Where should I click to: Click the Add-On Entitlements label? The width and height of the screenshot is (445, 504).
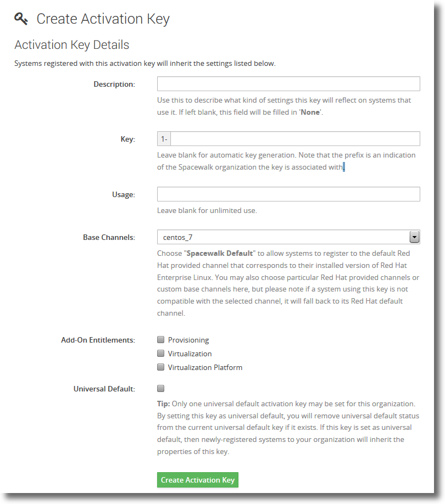click(98, 340)
